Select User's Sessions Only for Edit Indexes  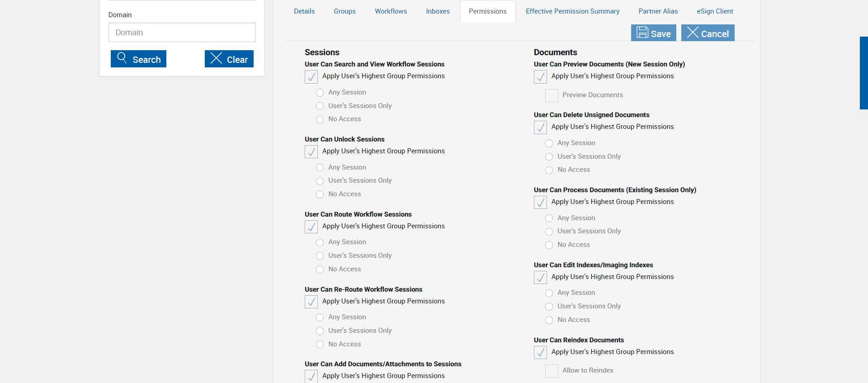[549, 307]
